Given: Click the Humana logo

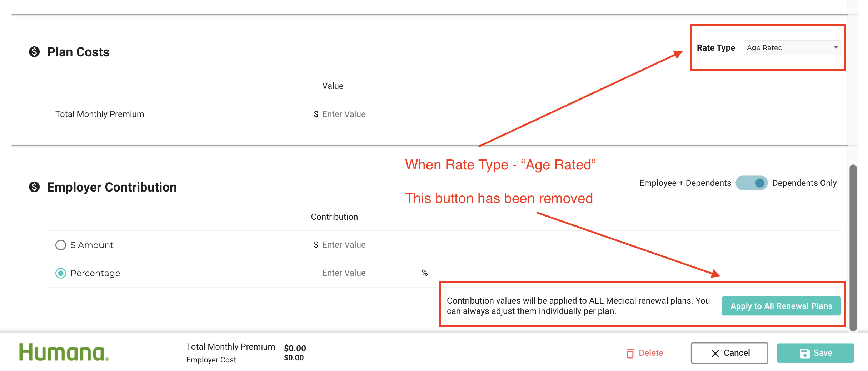Looking at the screenshot, I should coord(64,352).
